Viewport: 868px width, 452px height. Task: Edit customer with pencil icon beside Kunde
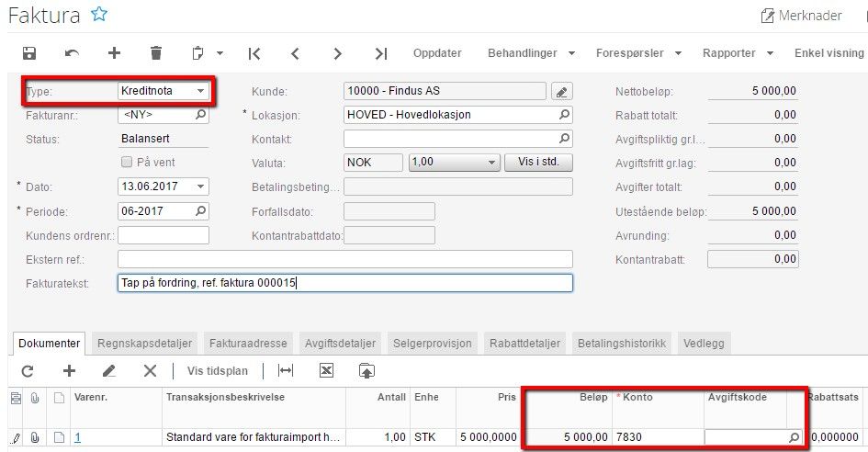[562, 91]
